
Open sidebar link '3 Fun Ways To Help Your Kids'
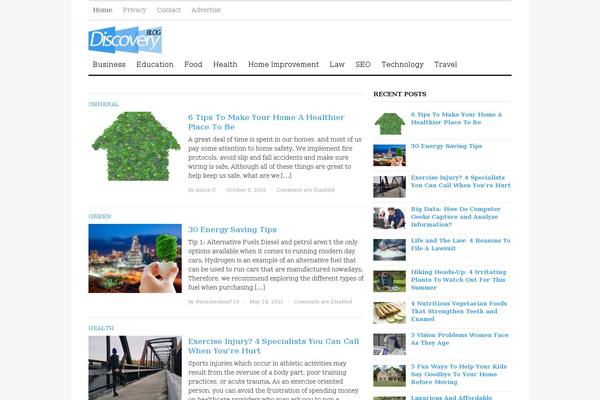point(459,374)
